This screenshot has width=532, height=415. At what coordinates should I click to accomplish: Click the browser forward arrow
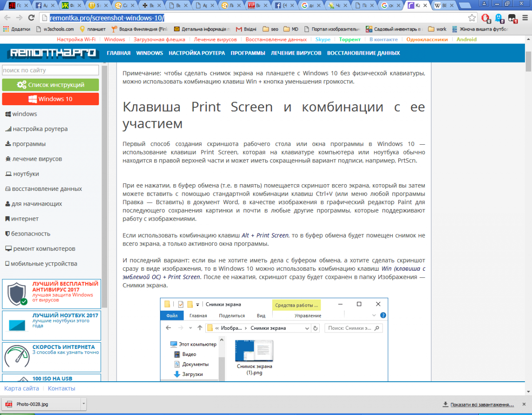(x=19, y=18)
